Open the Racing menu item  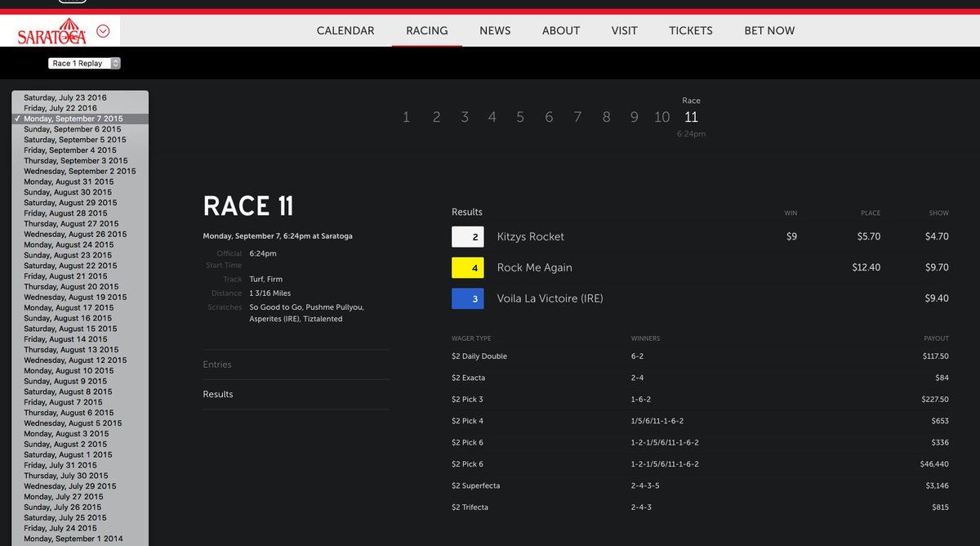pyautogui.click(x=426, y=30)
